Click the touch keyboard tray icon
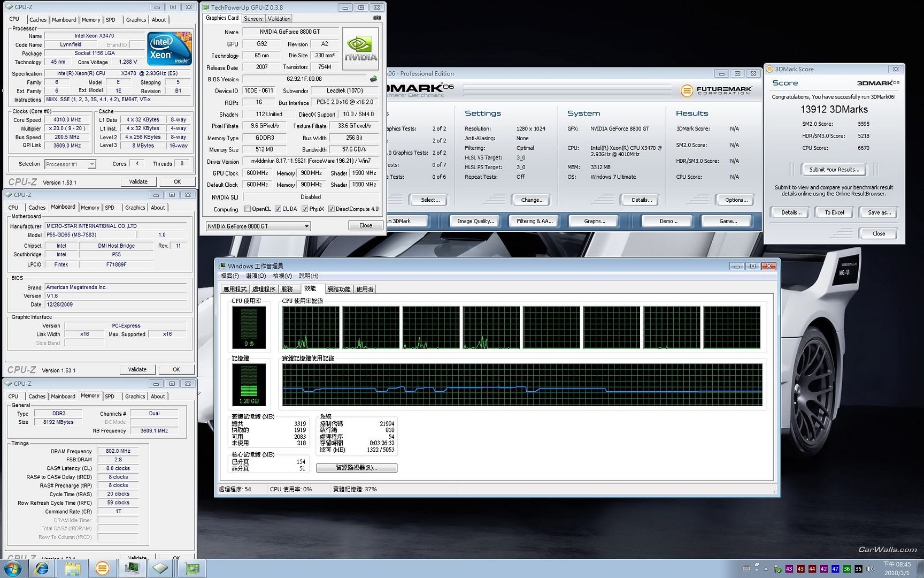 746,569
